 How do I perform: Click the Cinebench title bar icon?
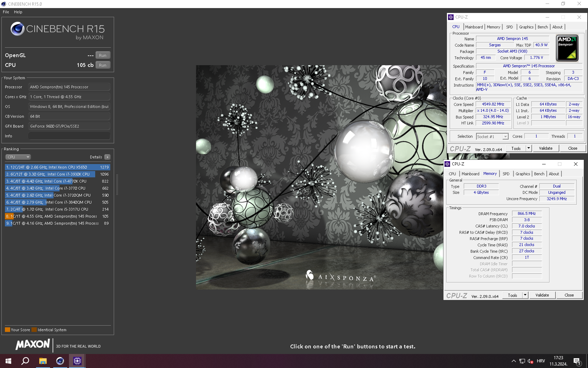point(3,4)
